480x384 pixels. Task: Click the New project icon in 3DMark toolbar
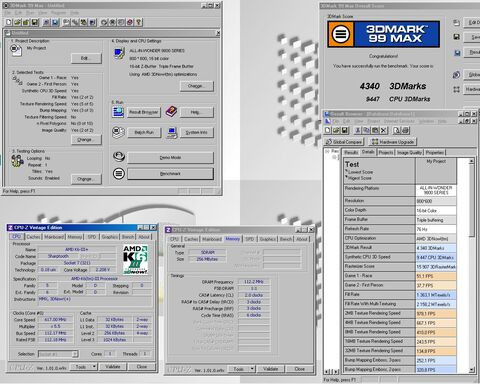coord(9,22)
